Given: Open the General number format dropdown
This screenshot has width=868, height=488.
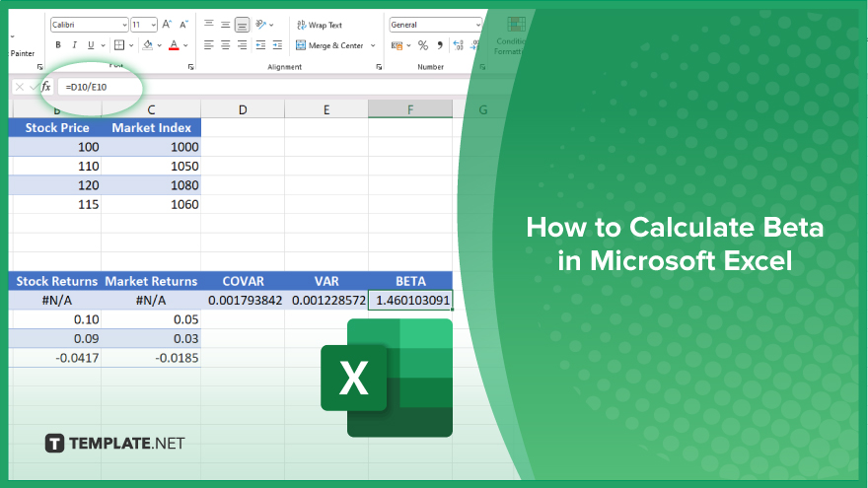Looking at the screenshot, I should click(477, 25).
